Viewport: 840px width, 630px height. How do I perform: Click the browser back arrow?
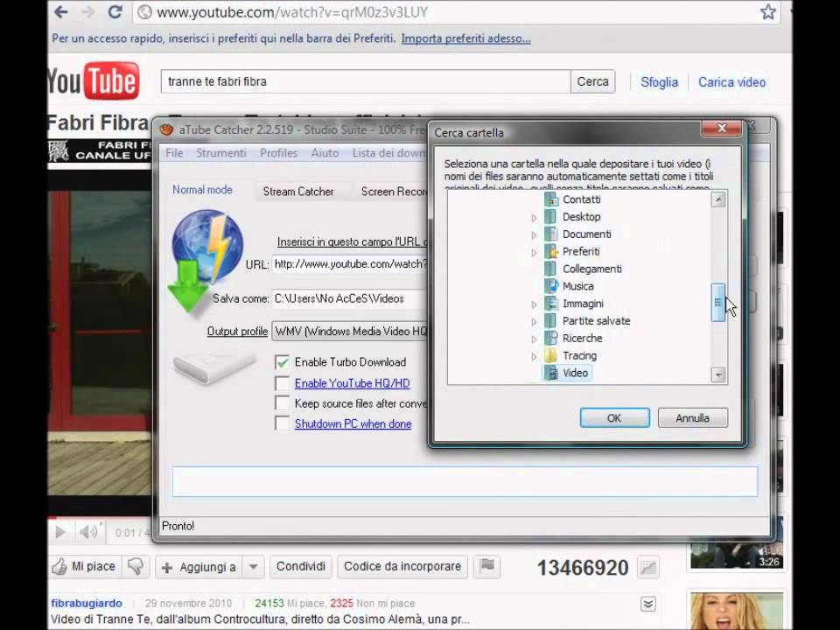(61, 11)
